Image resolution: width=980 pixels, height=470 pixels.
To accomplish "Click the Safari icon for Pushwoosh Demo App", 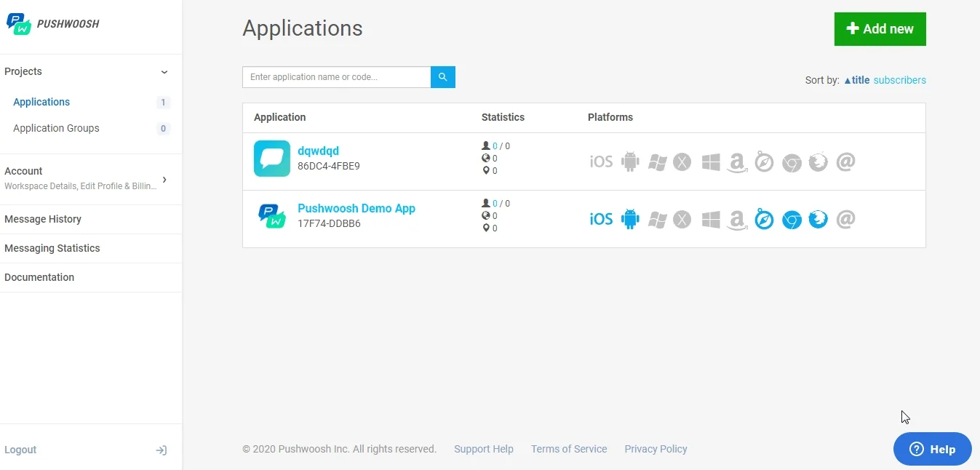I will (764, 220).
